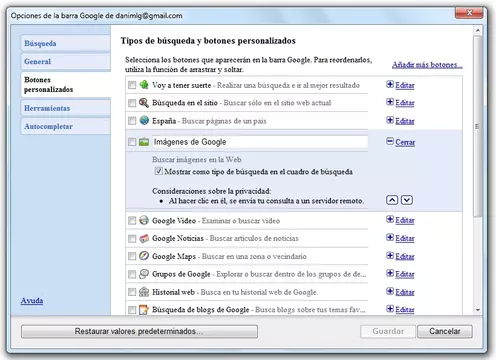Tick the España checkbox
Viewport: 496px width, 360px height.
click(132, 121)
